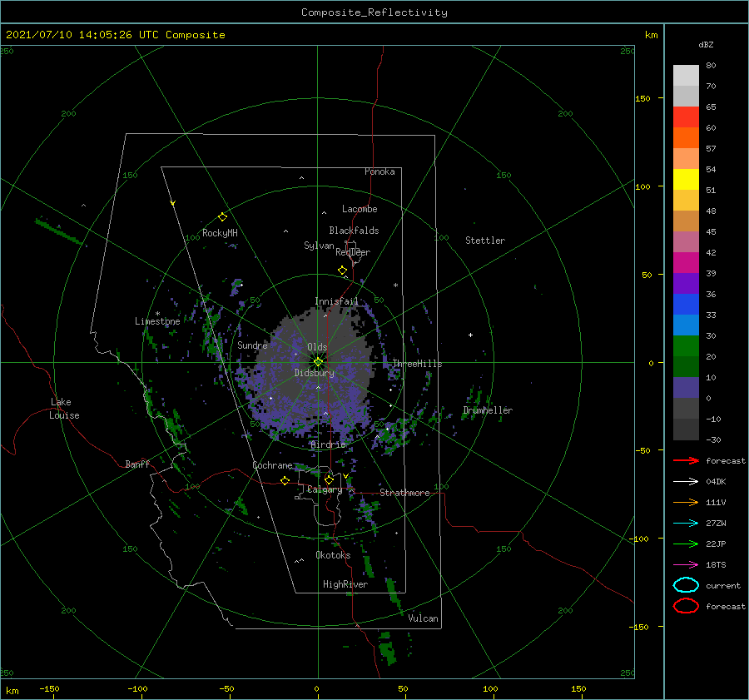Select the 80 dBZ light gray swatch

(x=686, y=75)
